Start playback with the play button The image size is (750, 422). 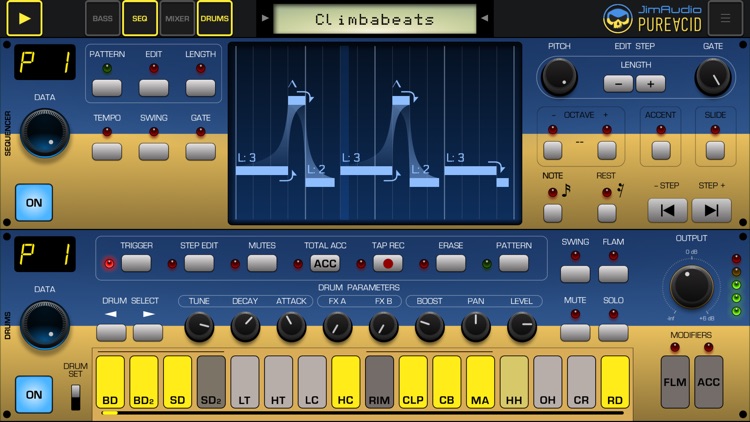click(24, 18)
